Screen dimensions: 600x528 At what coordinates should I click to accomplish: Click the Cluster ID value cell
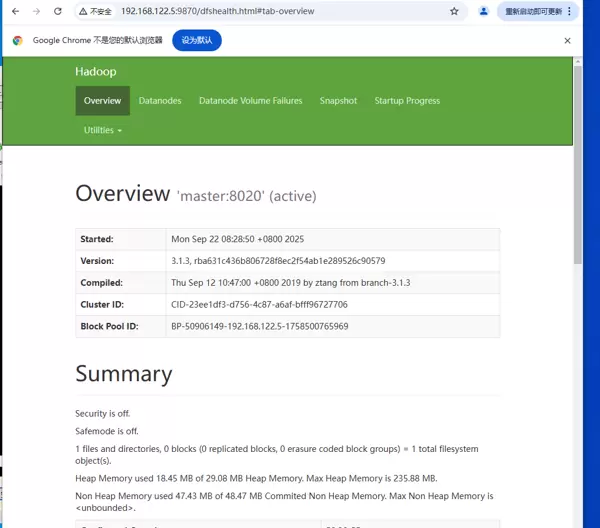point(332,304)
